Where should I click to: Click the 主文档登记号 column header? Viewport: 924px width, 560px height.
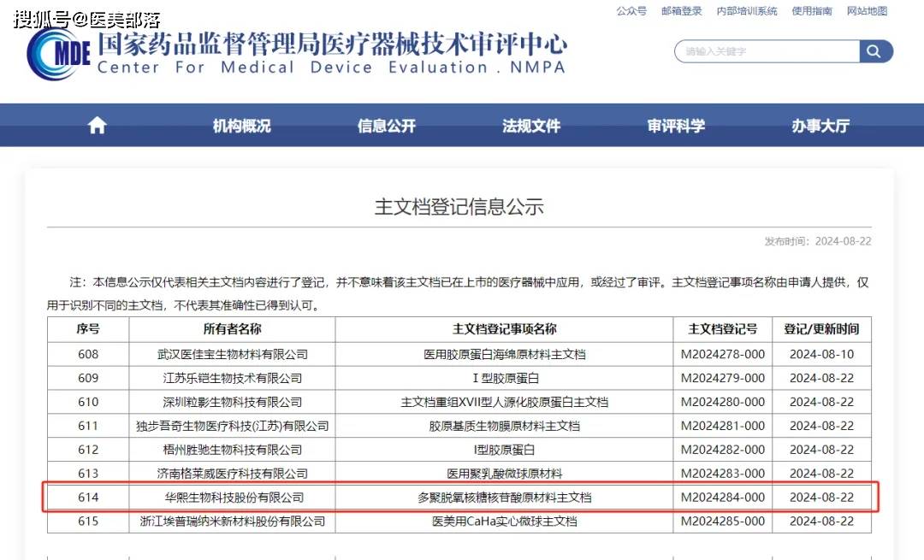[723, 329]
